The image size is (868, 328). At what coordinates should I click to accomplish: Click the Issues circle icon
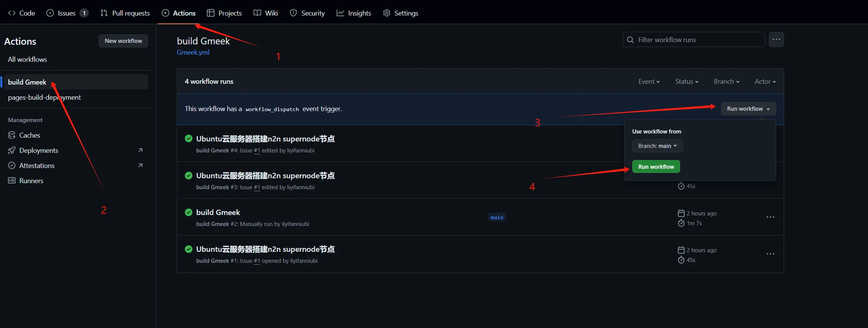tap(50, 13)
